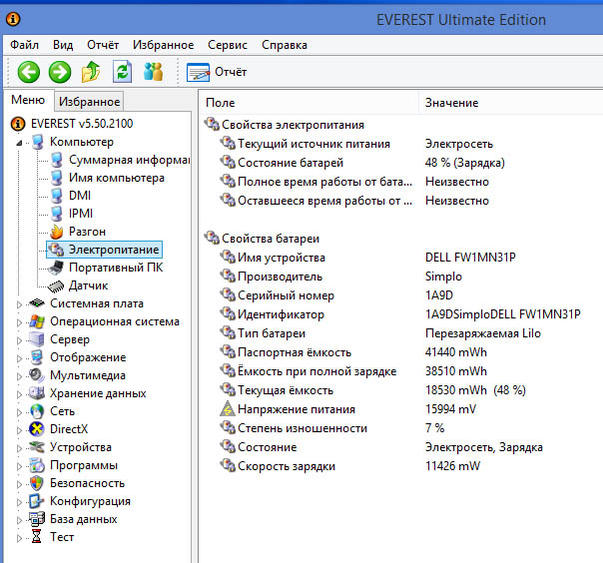Click the server icon beside Сервер
The image size is (603, 563).
pos(37,339)
